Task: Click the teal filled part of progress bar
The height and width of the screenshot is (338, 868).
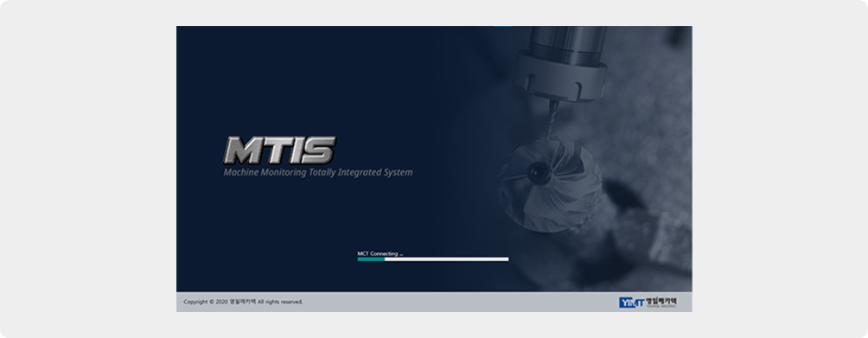Action: 371,258
